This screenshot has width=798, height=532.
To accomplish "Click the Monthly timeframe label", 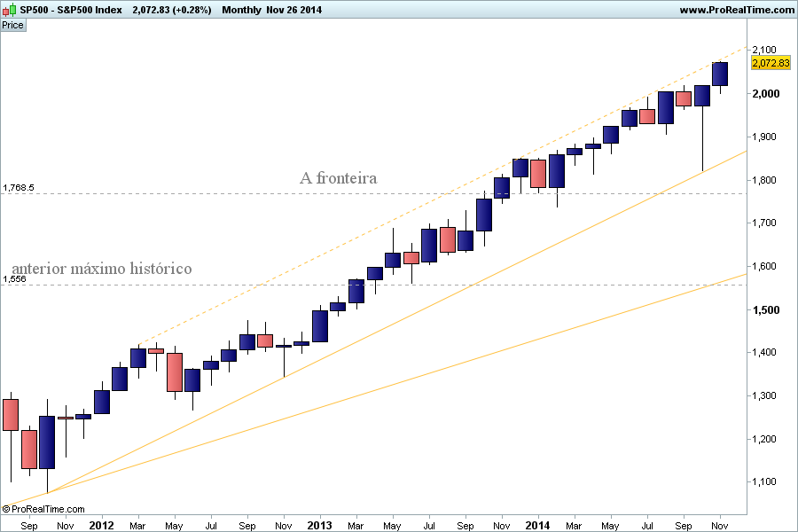I will (x=241, y=10).
